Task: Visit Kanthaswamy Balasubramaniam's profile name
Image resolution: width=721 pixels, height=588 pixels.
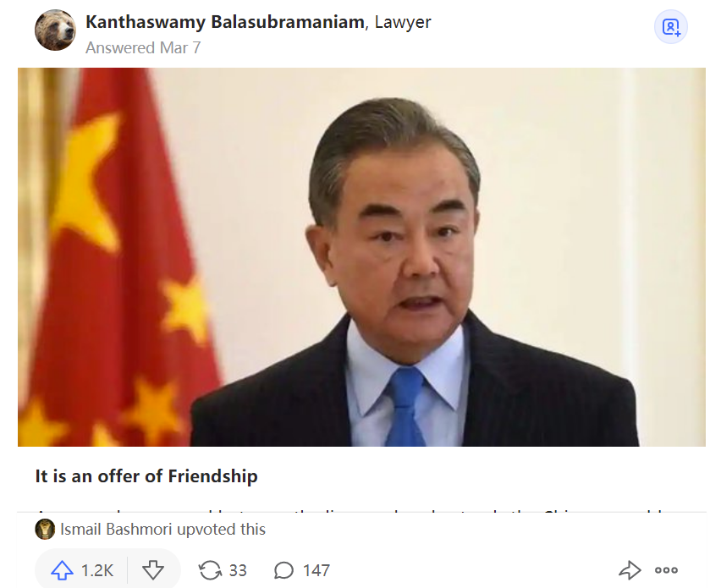Action: tap(225, 22)
